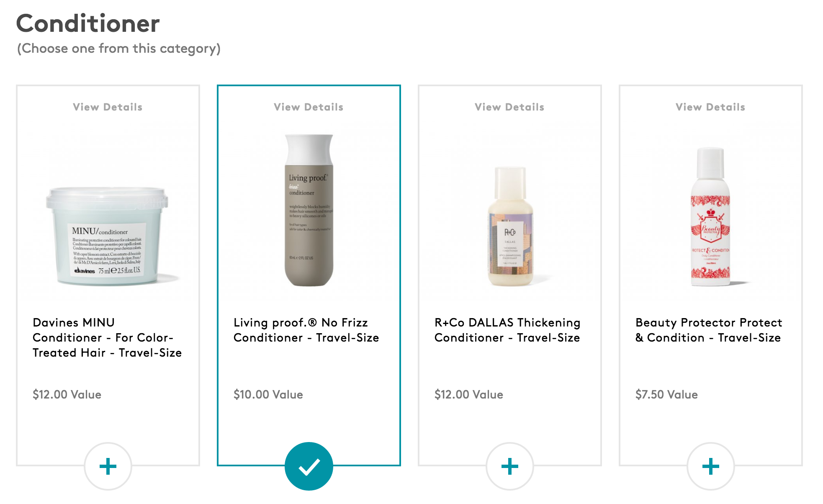View Details for R+Co DALLAS Thickening Conditioner
This screenshot has width=823, height=504.
tap(509, 107)
